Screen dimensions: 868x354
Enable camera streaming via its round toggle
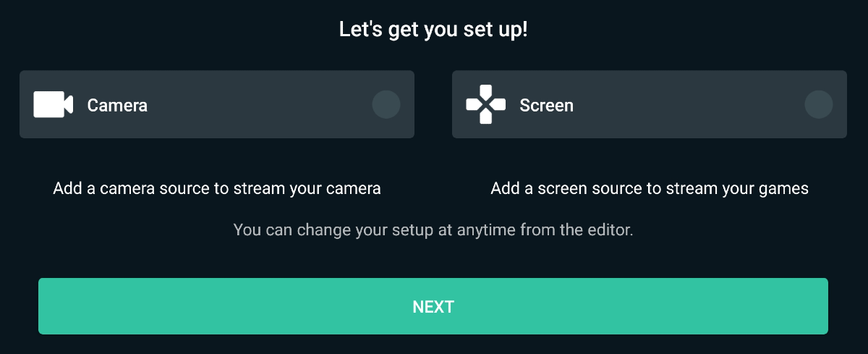[x=386, y=105]
